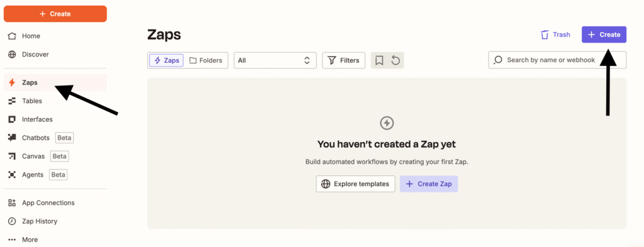
Task: Focus the Search by name or webhook field
Action: pyautogui.click(x=557, y=60)
